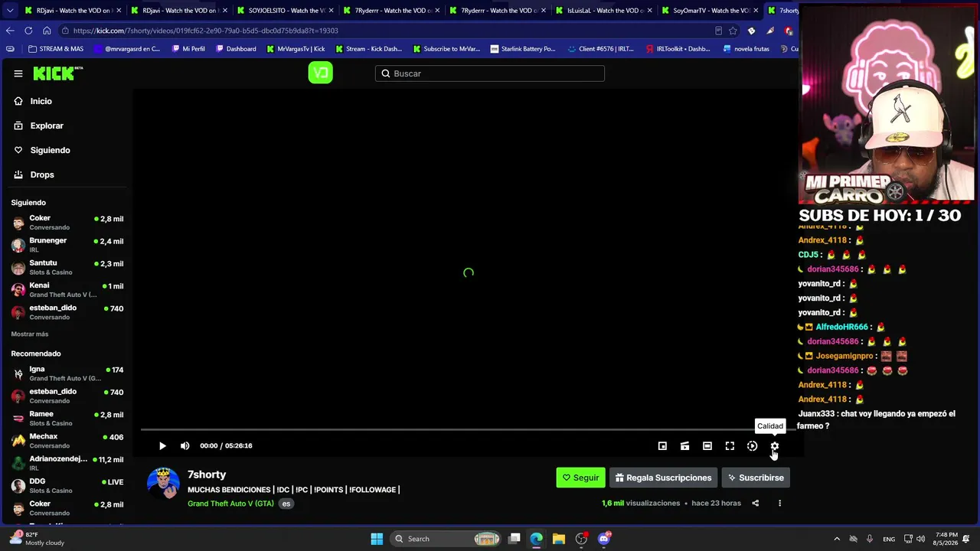
Task: Open esteban_dido in the Siguiendo list
Action: click(x=67, y=312)
